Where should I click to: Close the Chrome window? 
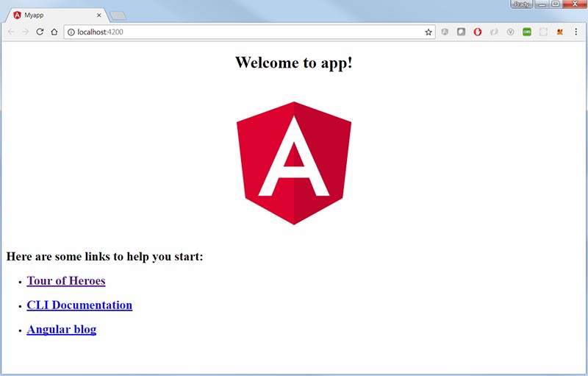point(575,4)
